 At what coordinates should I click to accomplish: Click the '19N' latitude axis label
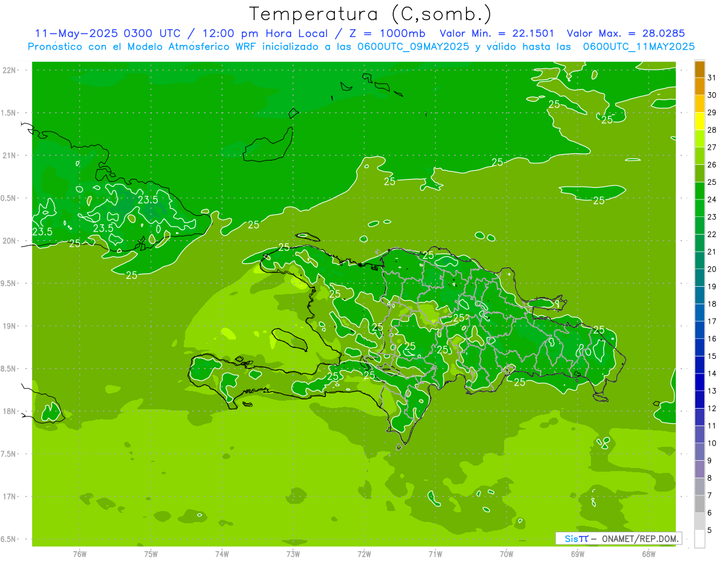point(9,326)
